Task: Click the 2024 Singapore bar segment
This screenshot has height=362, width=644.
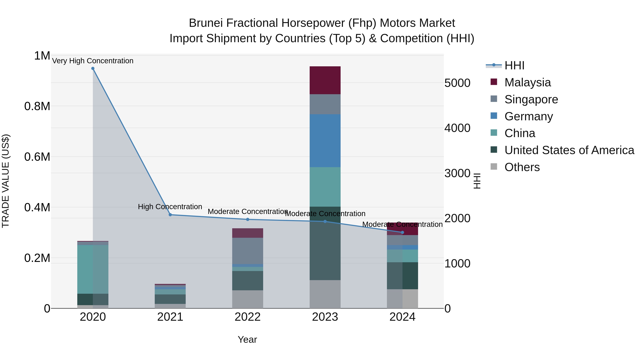Action: [x=402, y=240]
